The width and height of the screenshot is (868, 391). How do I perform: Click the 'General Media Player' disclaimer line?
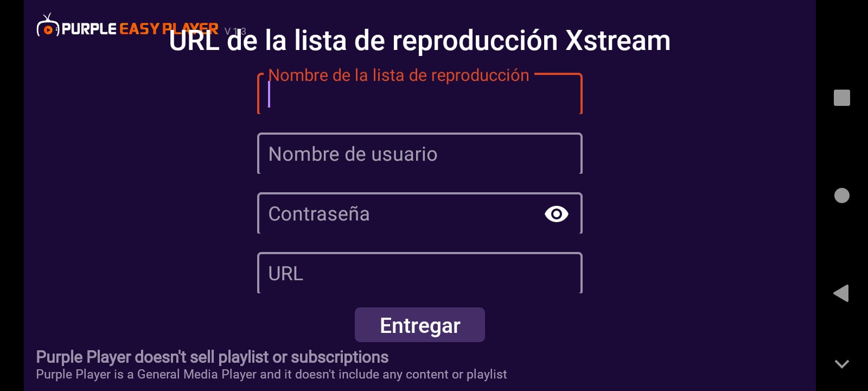(271, 375)
